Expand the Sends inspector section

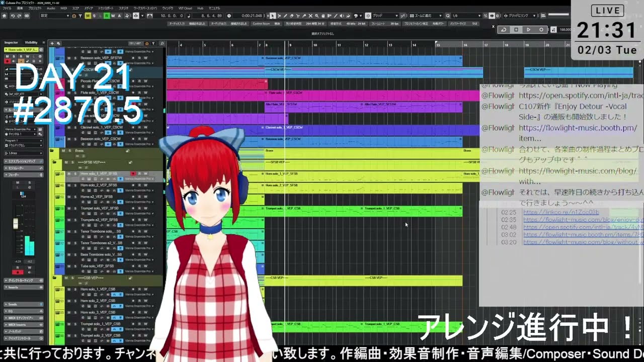[23, 304]
